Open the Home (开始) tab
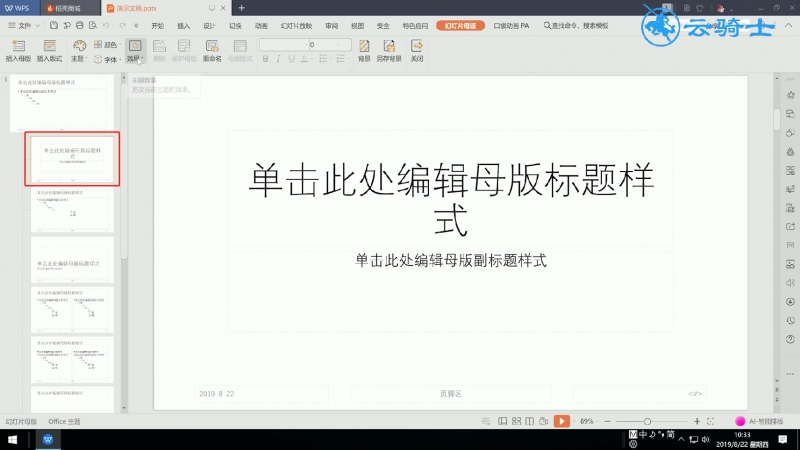Screen dimensions: 800x450 pos(158,26)
